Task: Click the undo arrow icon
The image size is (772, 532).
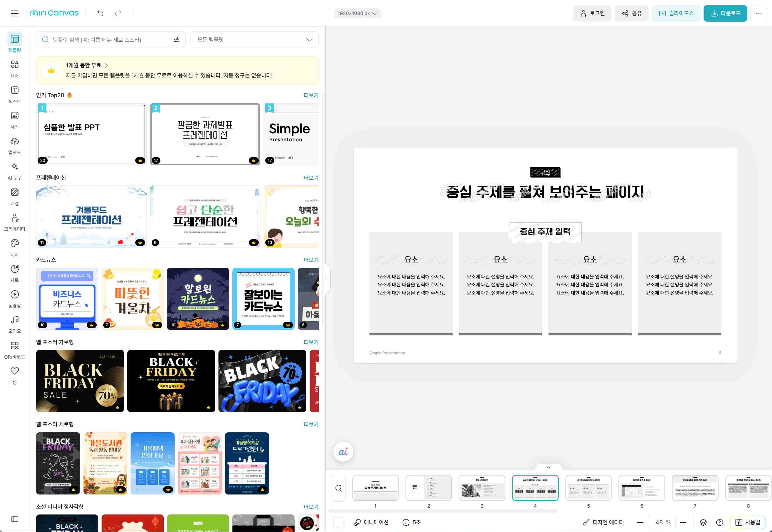Action: click(x=100, y=13)
